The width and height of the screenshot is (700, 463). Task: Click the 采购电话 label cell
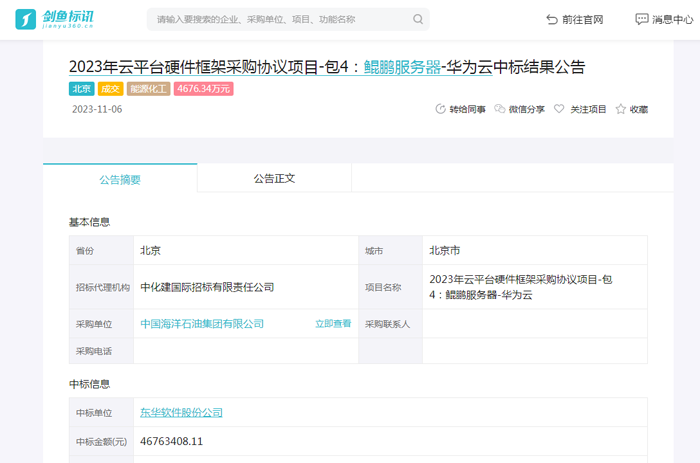pos(101,351)
